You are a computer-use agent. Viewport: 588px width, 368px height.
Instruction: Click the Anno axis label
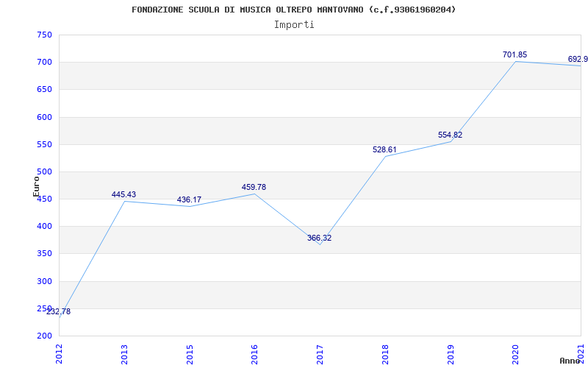pyautogui.click(x=570, y=361)
